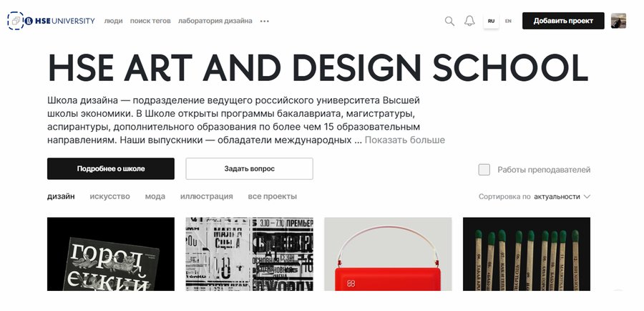Viewport: 644px width, 311px height.
Task: Click the HSE University logo
Action: [x=59, y=21]
